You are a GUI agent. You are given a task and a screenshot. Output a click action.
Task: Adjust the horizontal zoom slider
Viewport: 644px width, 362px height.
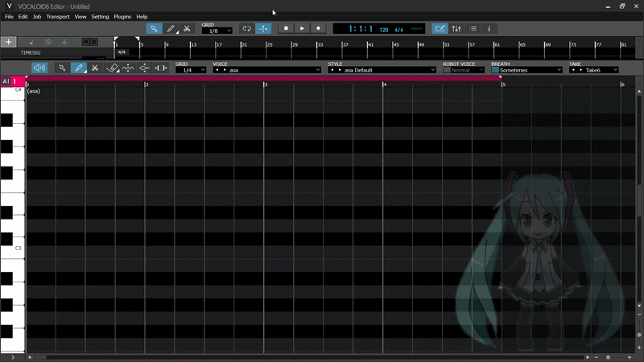point(609,357)
